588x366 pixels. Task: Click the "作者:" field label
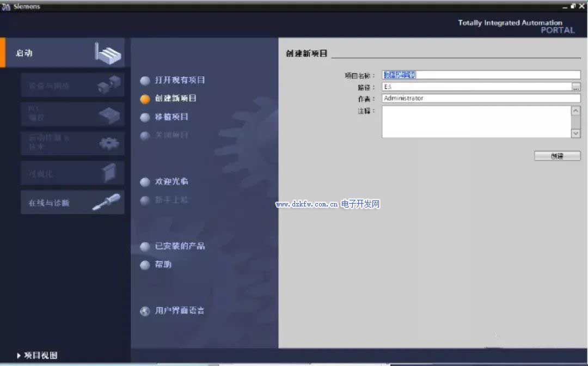(366, 99)
